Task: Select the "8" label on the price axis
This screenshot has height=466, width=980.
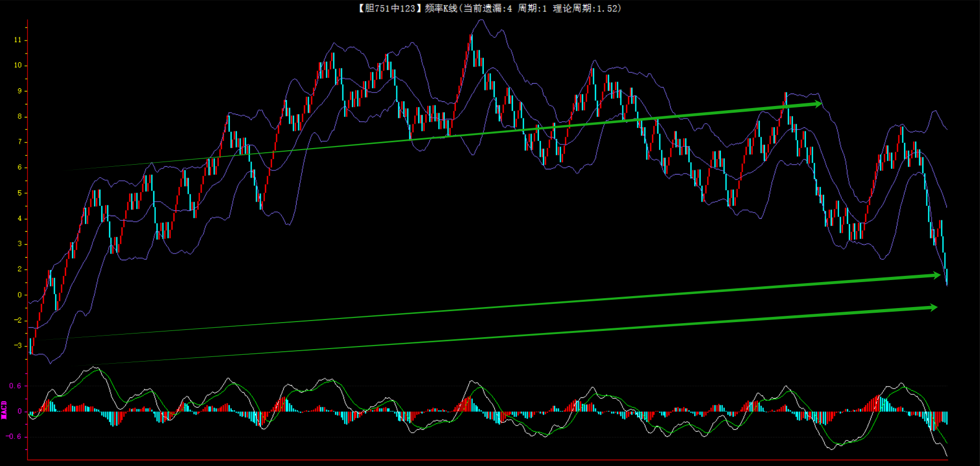Action: [x=20, y=116]
